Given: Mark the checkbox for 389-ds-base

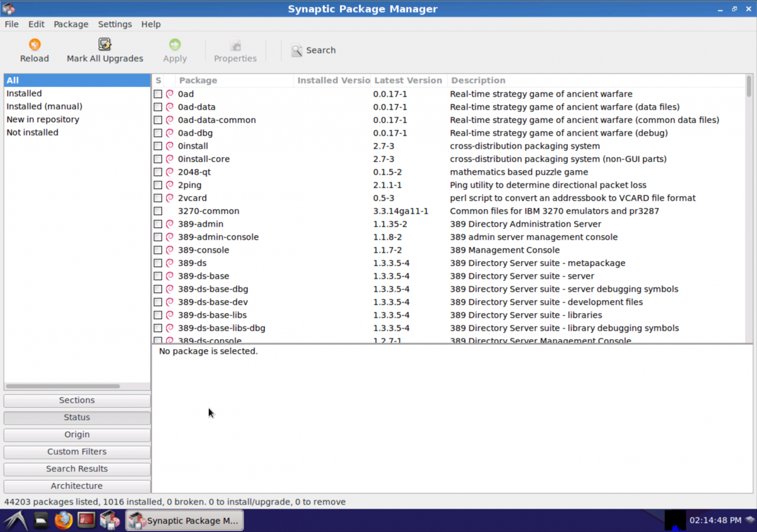Looking at the screenshot, I should [x=158, y=276].
